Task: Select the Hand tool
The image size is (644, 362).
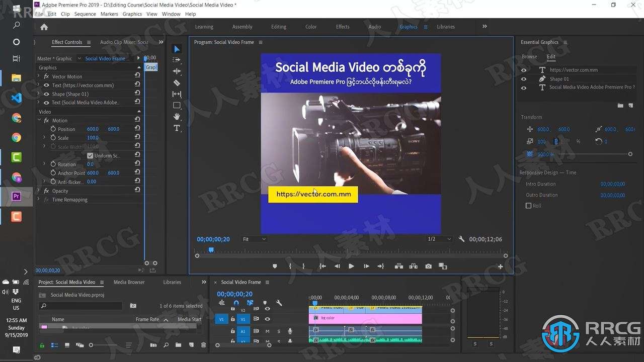Action: point(177,117)
